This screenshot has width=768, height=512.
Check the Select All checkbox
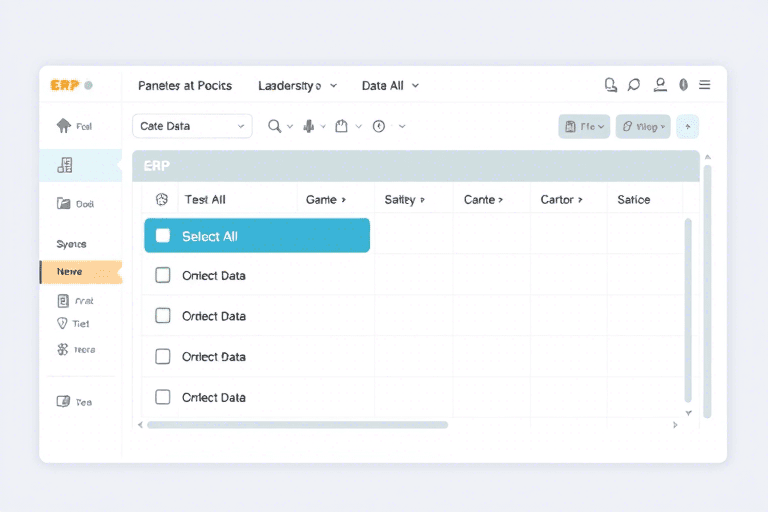tap(163, 236)
